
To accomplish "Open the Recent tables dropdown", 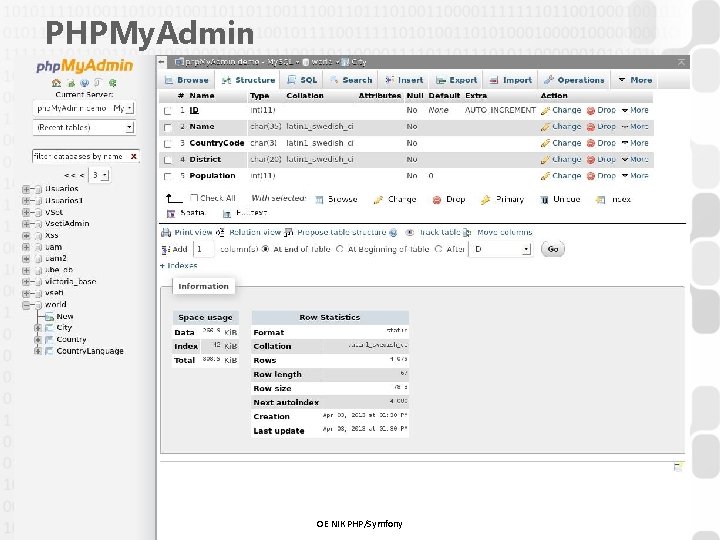I will (x=84, y=128).
